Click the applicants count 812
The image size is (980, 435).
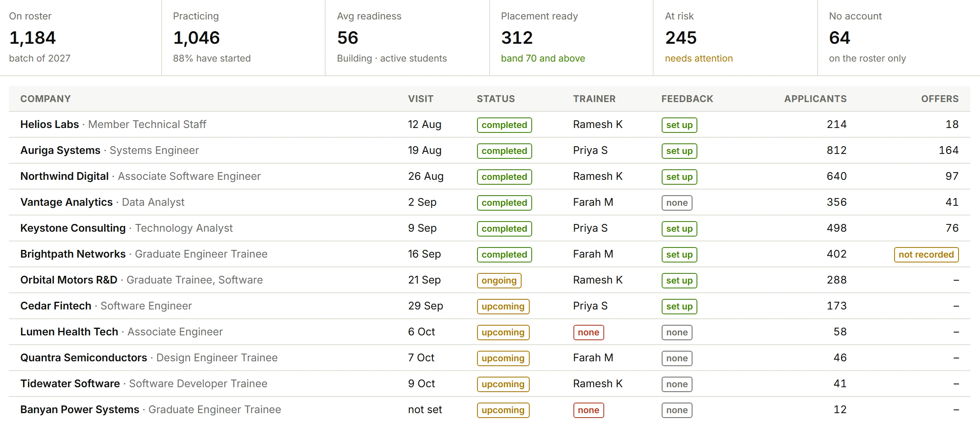click(836, 150)
